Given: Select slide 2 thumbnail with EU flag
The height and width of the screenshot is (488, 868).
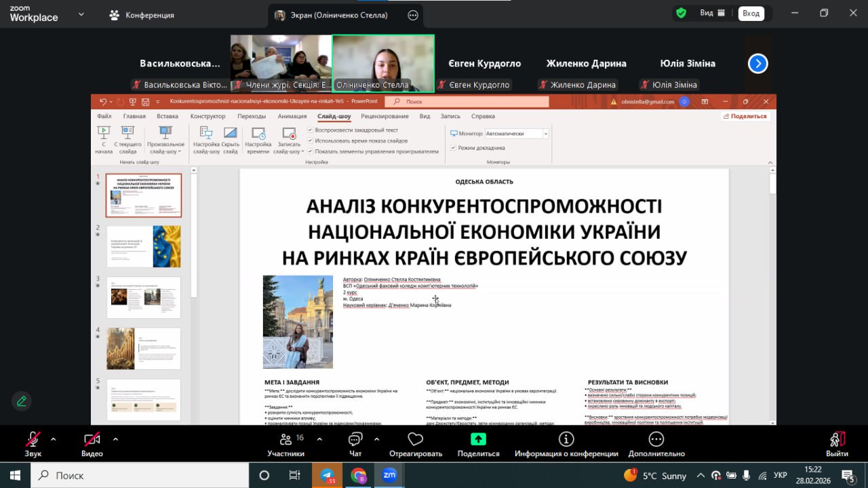Looking at the screenshot, I should pos(144,246).
